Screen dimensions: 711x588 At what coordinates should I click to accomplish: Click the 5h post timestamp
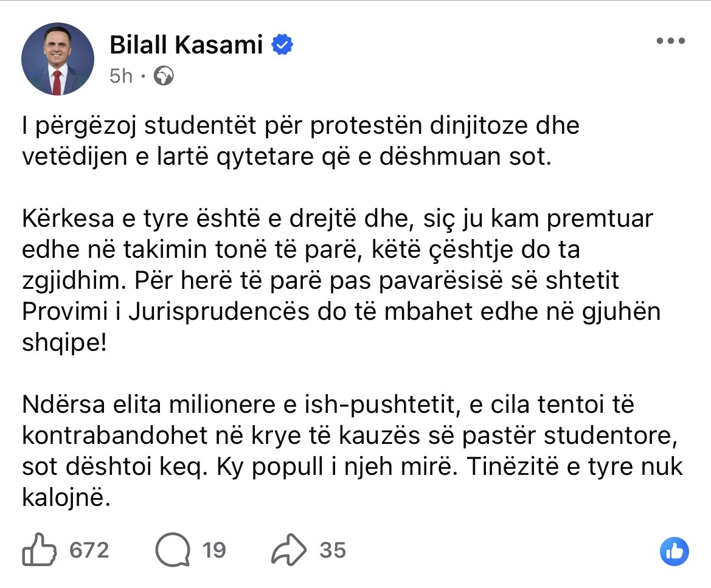pyautogui.click(x=121, y=77)
